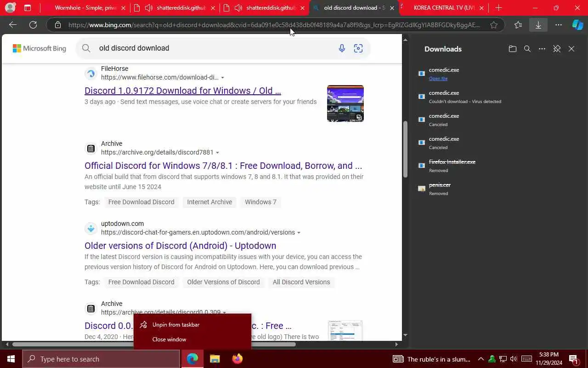Screen dimensions: 588x368
Task: Open news widget The ruble's in a slump
Action: [432, 359]
